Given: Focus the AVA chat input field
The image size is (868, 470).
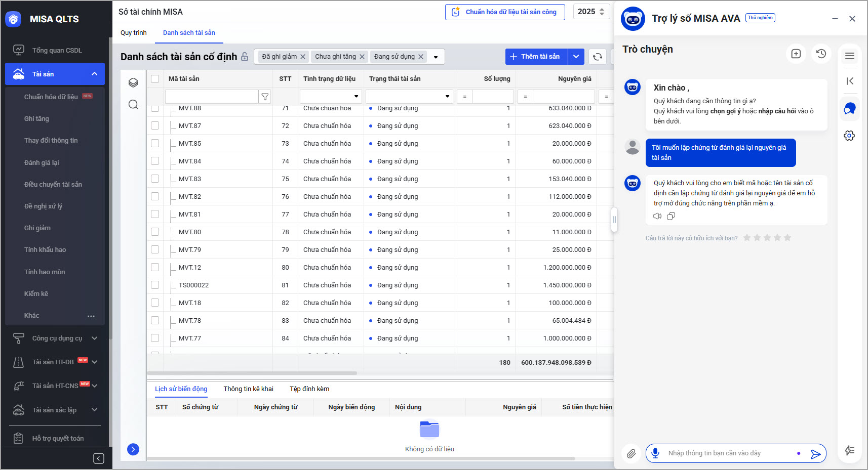Looking at the screenshot, I should click(729, 453).
